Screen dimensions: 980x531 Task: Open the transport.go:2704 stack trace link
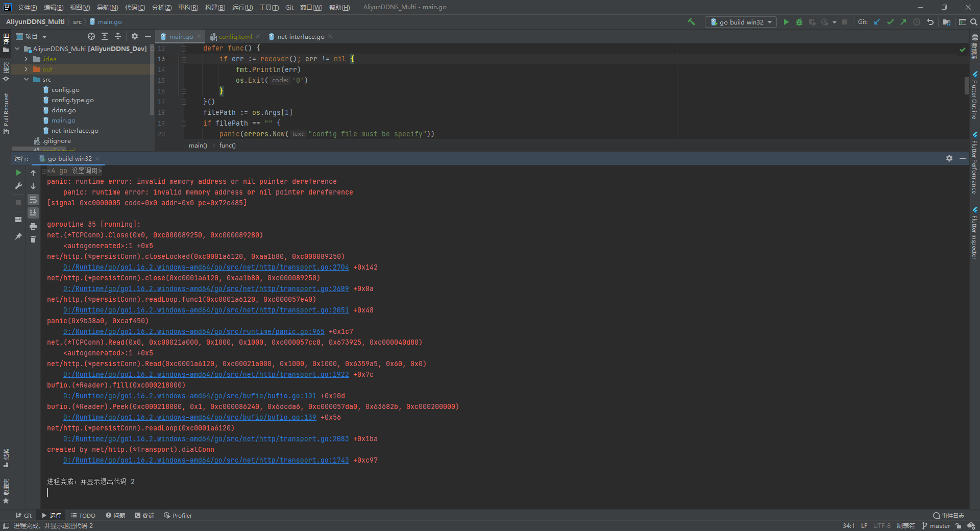click(x=206, y=267)
